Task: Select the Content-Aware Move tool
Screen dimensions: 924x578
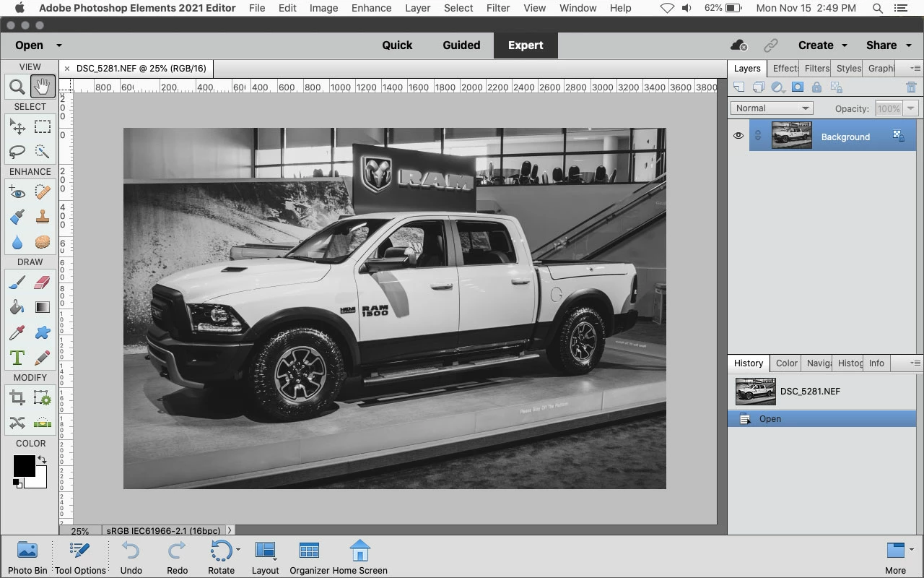Action: coord(17,423)
